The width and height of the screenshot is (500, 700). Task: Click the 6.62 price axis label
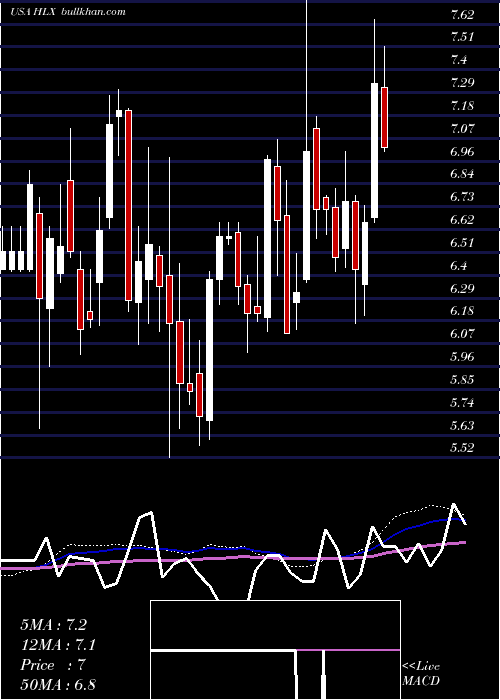(462, 219)
